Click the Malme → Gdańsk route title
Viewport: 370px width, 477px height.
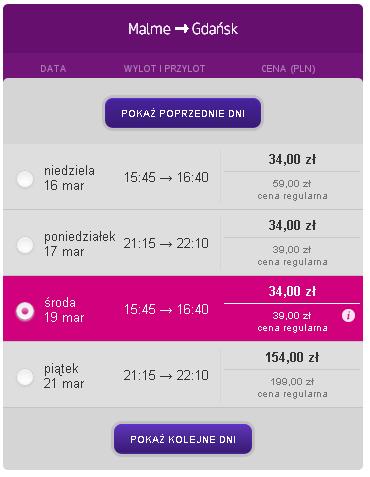click(x=183, y=29)
